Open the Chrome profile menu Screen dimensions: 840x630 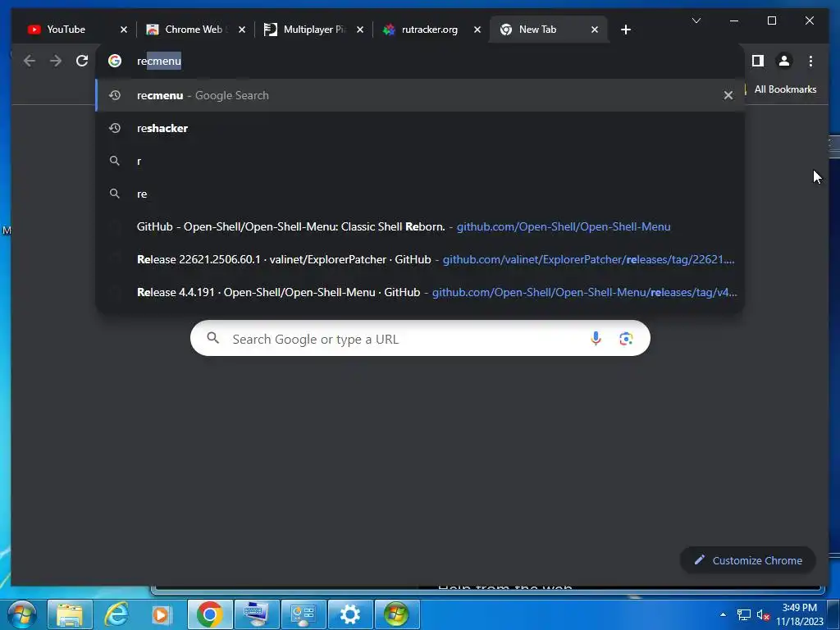point(783,61)
